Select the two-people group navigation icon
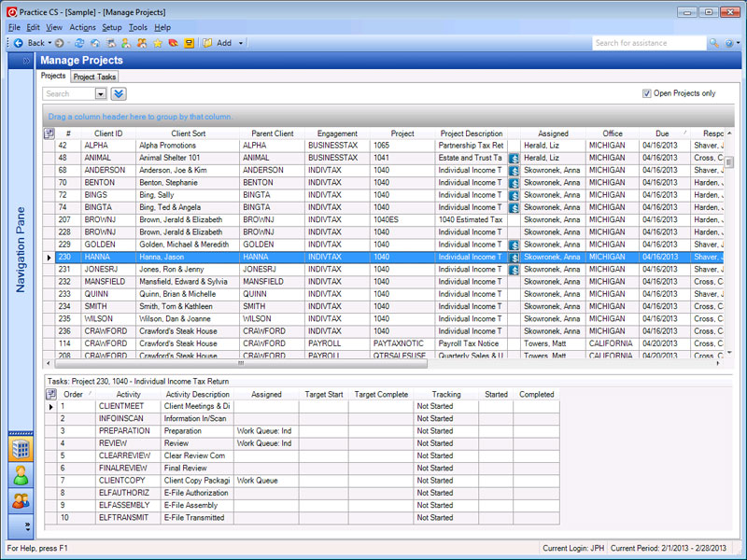Screen dimensions: 747x560 click(20, 500)
